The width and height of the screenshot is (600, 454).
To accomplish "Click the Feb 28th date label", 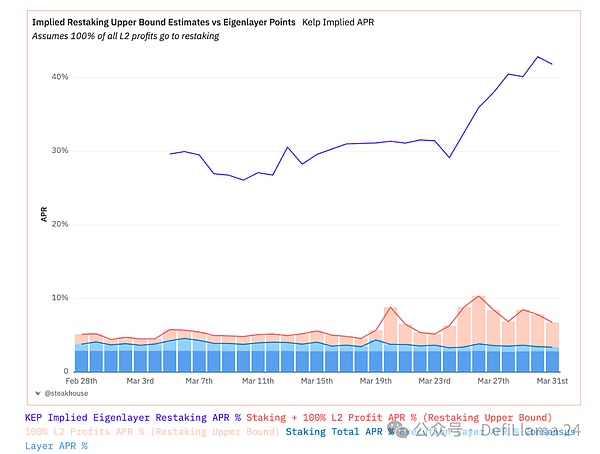I will pyautogui.click(x=82, y=381).
